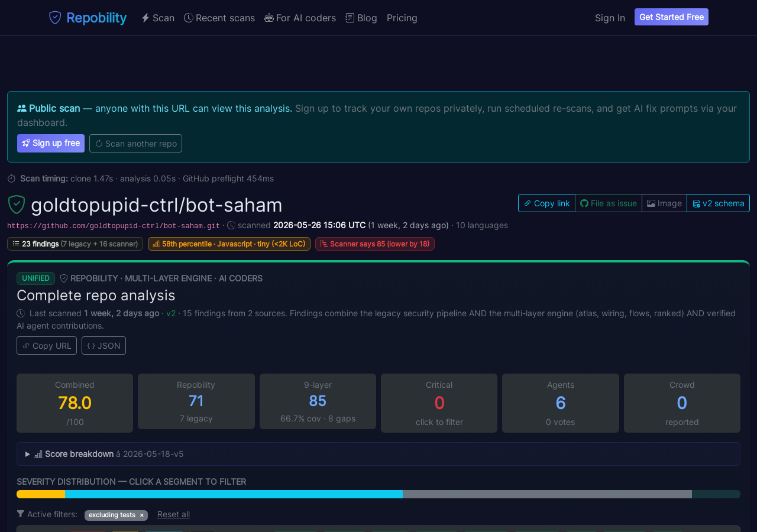Click the people icon beside Public scan
Screen dimensions: 757x532
(x=22, y=108)
